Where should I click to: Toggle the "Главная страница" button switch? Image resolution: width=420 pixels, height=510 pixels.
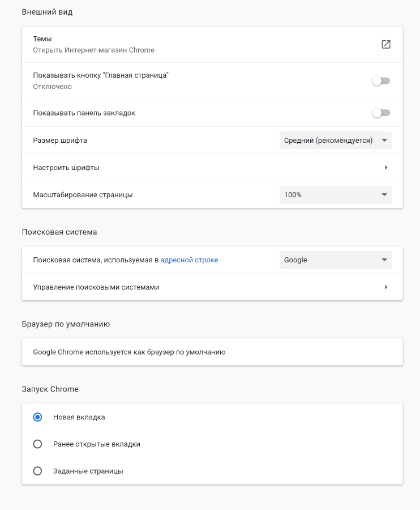[381, 81]
